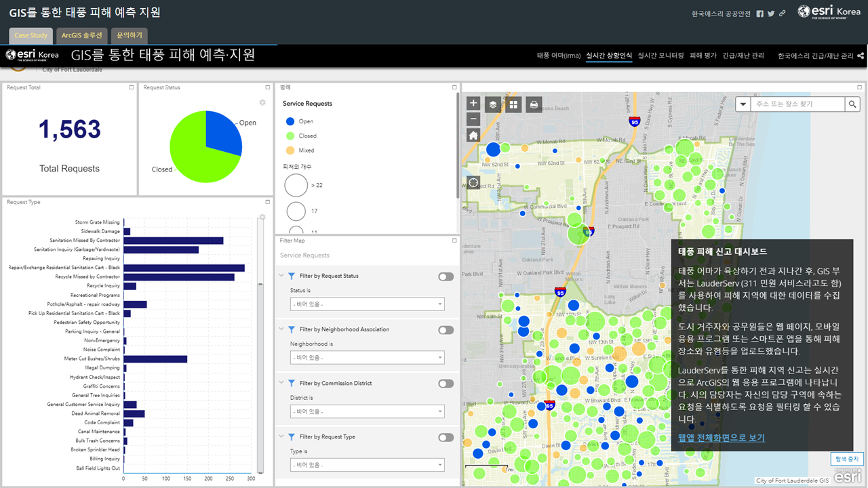Image resolution: width=868 pixels, height=488 pixels.
Task: Maximize the Request Total panel
Action: (132, 87)
